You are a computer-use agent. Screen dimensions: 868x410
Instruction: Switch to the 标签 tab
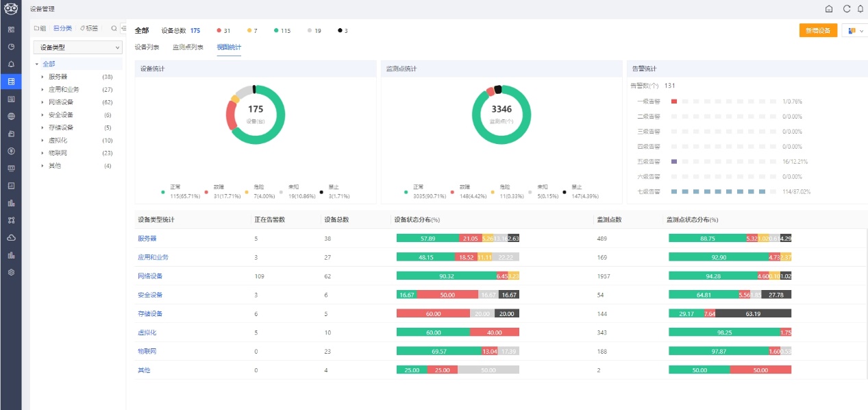89,29
